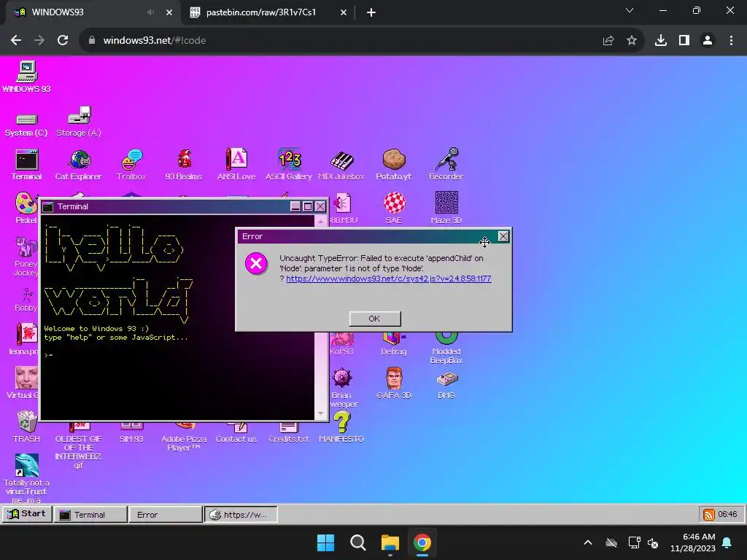747x560 pixels.
Task: Select the https://w... taskbar entry
Action: 241,514
